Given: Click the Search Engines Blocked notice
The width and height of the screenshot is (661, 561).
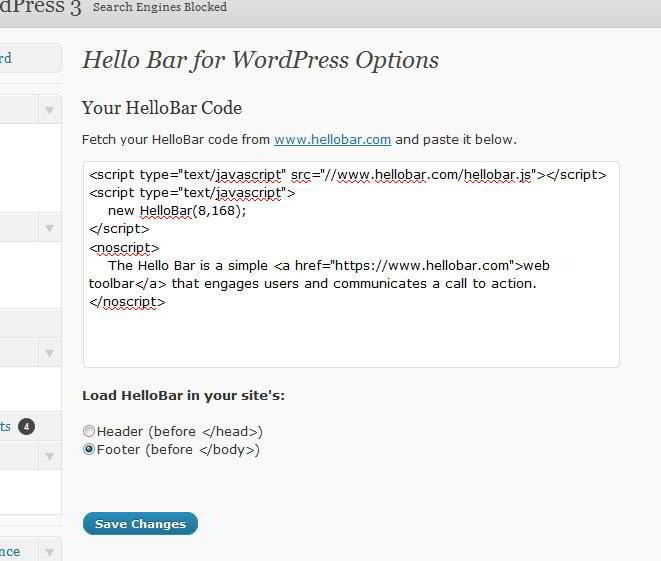Looking at the screenshot, I should 160,7.
